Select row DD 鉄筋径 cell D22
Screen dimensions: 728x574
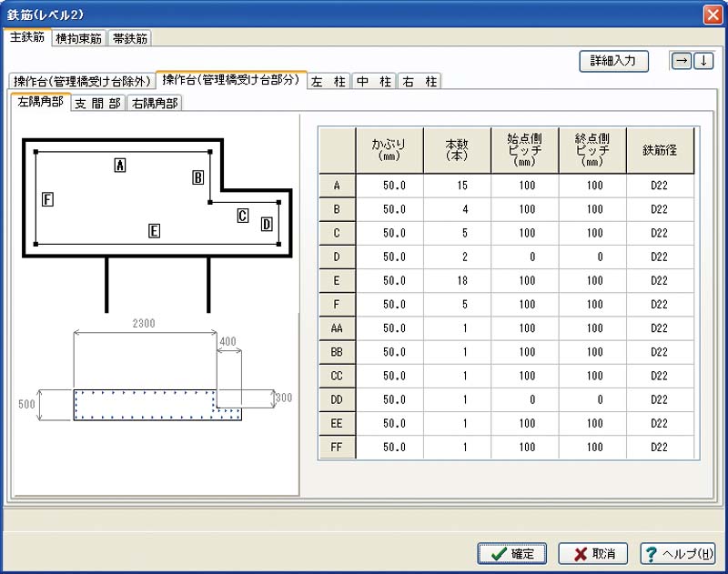[661, 400]
